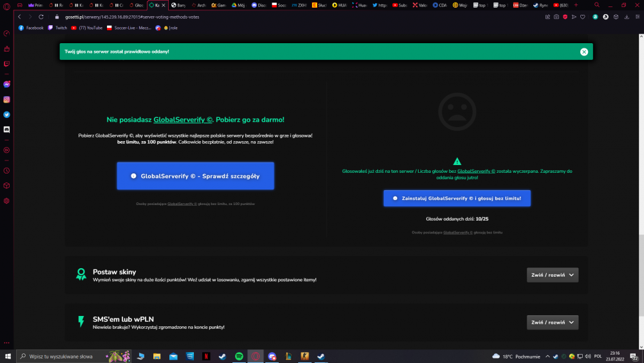Switch to the Discord tab

tap(259, 5)
